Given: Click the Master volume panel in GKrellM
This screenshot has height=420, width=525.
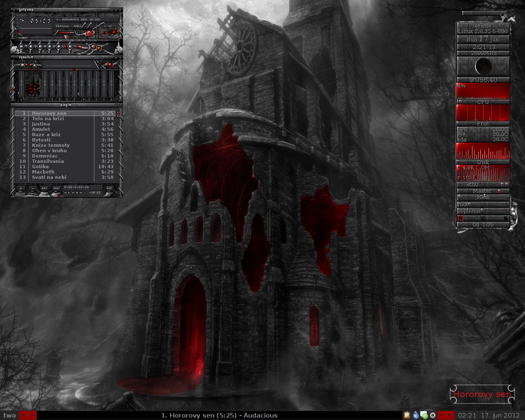Looking at the screenshot, I should click(483, 191).
